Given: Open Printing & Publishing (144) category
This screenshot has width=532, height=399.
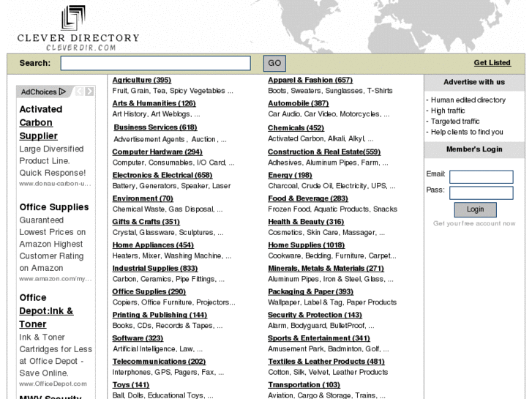Looking at the screenshot, I should point(160,315).
